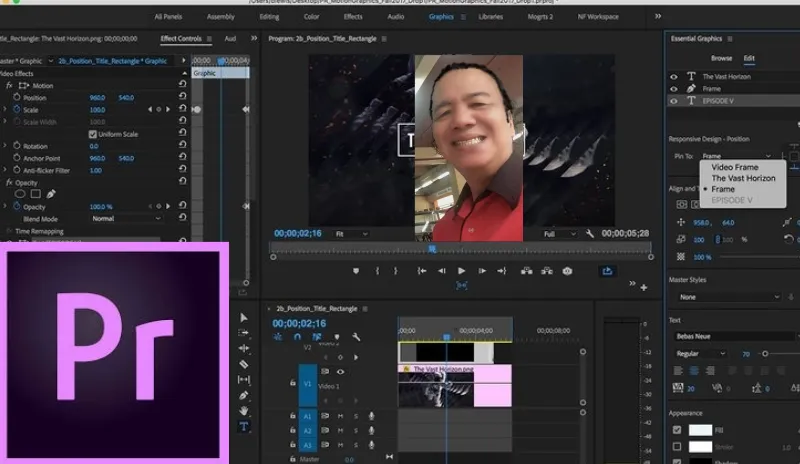Select the Hand tool
800x464 pixels.
[244, 410]
